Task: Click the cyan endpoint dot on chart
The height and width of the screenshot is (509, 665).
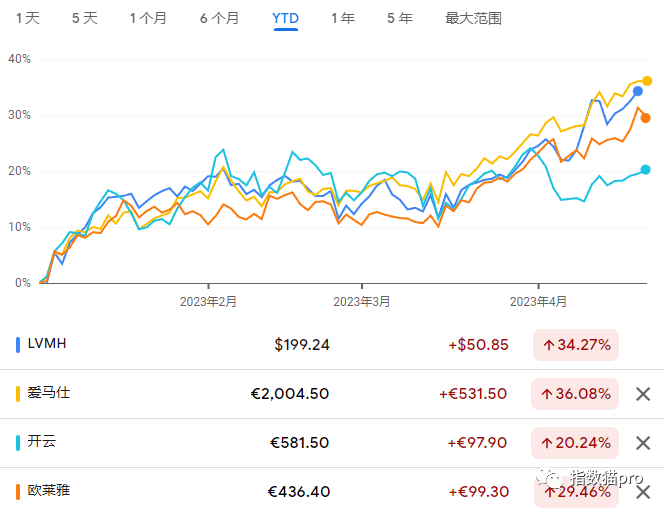Action: point(645,170)
